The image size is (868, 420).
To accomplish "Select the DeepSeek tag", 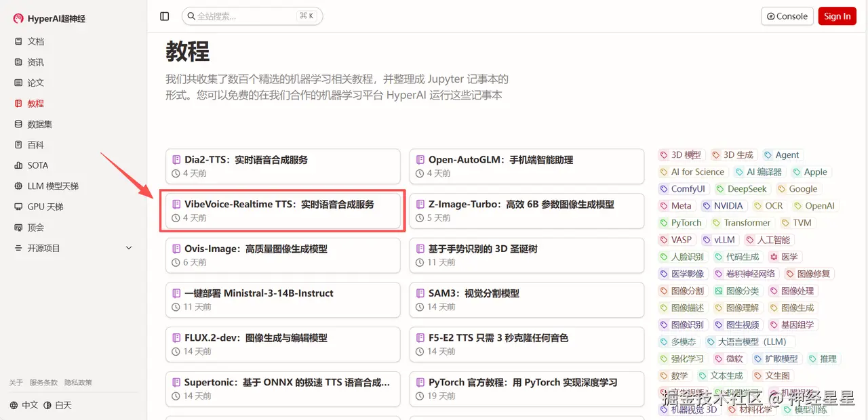I will tap(743, 189).
